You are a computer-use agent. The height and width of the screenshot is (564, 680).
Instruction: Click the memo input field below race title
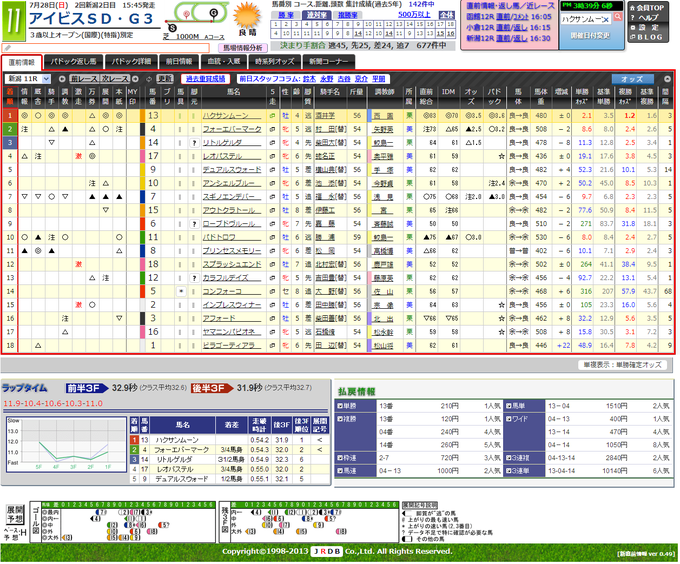106,48
